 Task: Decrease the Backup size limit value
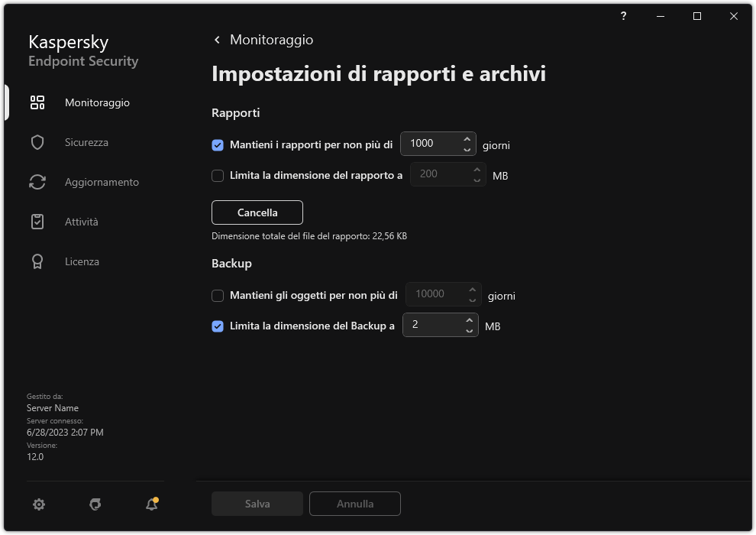point(469,330)
